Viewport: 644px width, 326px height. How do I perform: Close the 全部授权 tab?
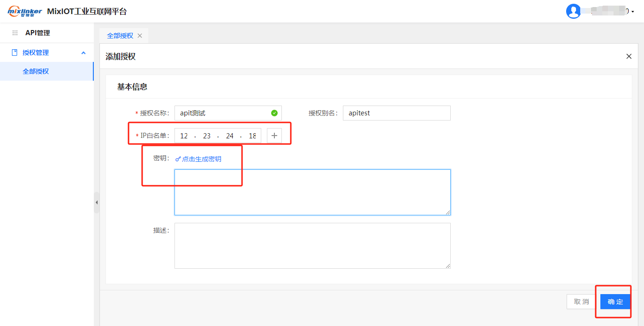tap(140, 36)
